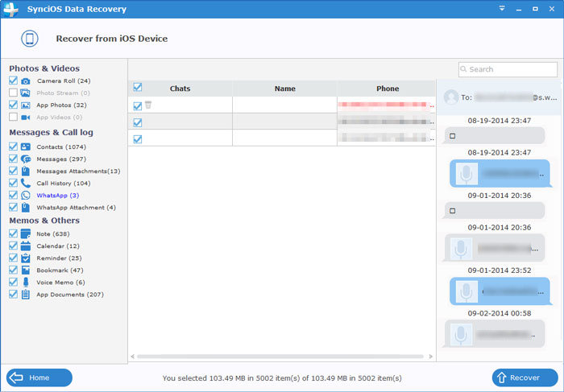Viewport: 564px width, 392px height.
Task: Click the WhatsApp logo icon
Action: coord(26,196)
